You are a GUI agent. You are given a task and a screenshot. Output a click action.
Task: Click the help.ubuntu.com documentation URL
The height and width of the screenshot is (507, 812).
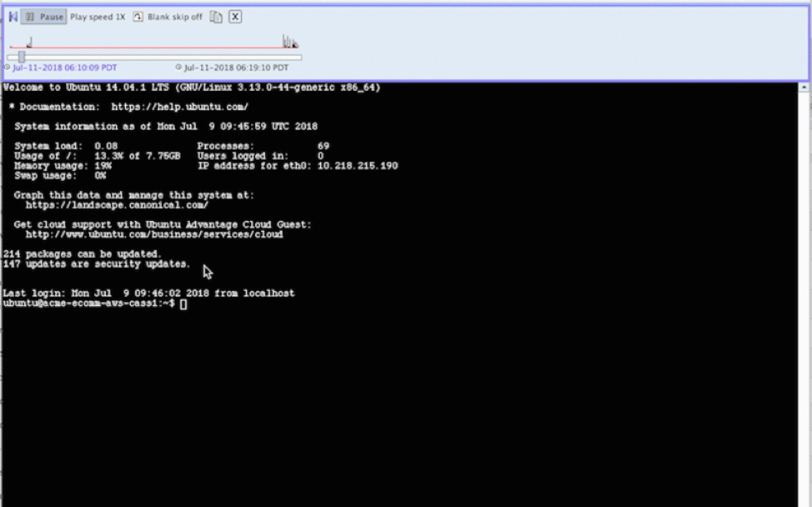pyautogui.click(x=179, y=107)
